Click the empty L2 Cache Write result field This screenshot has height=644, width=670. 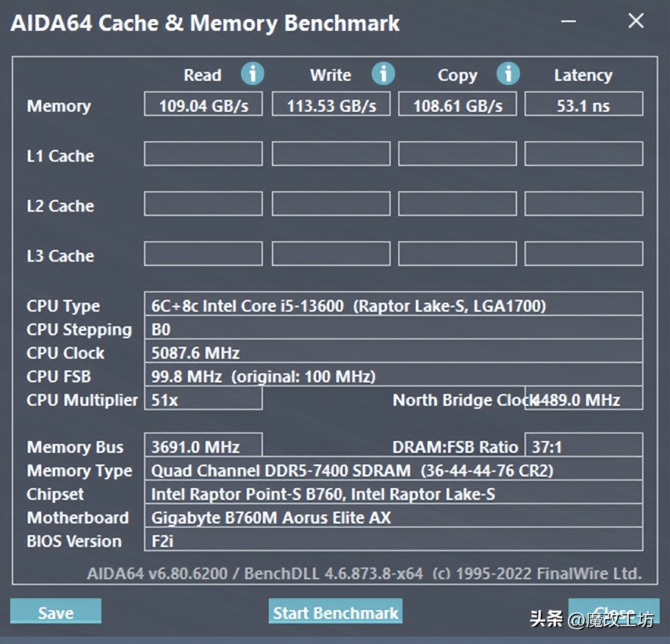(x=331, y=204)
